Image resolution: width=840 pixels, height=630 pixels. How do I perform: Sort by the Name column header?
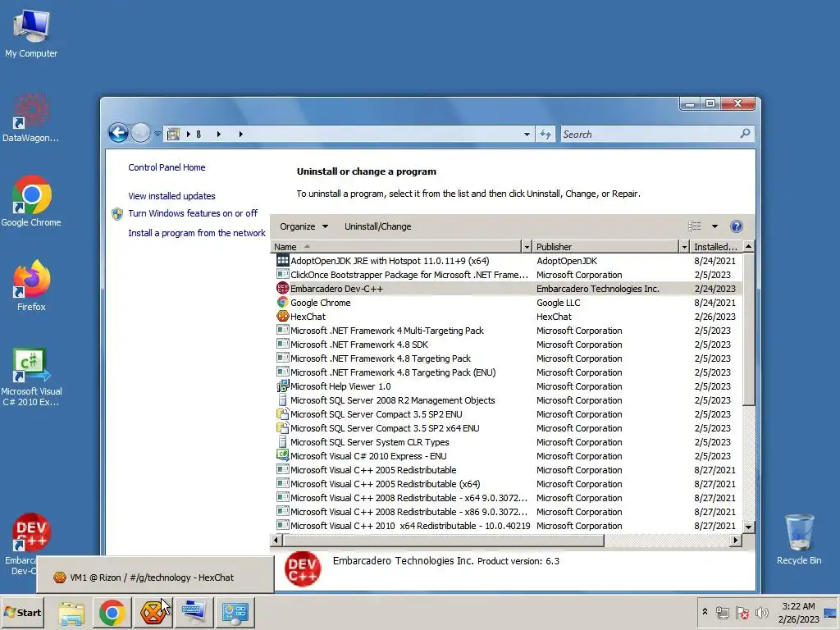coord(396,246)
